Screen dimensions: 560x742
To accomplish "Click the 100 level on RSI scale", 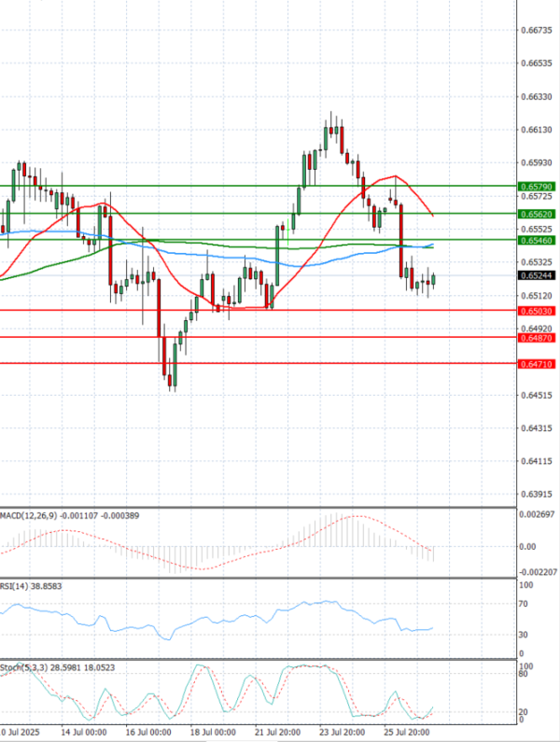I will (526, 585).
